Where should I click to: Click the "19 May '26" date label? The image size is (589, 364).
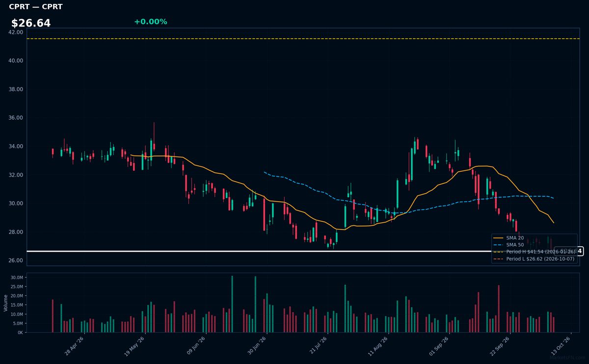[x=134, y=345]
